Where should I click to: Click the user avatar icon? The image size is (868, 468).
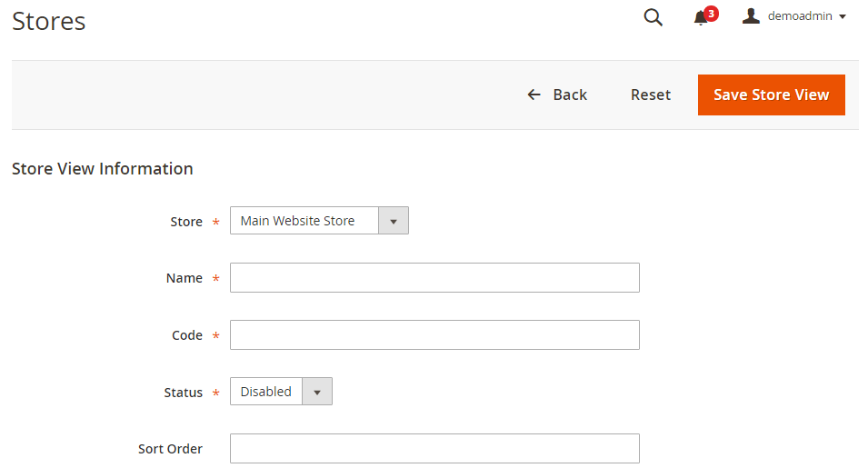(x=751, y=16)
